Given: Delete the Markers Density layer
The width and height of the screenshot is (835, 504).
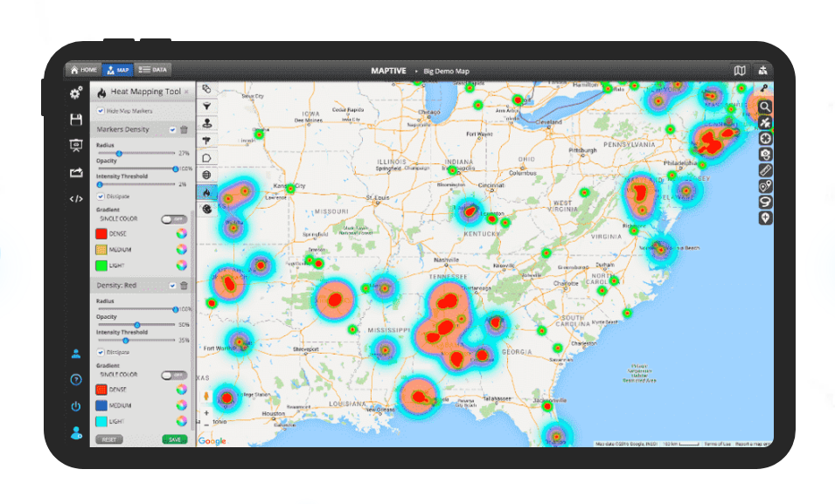Looking at the screenshot, I should pyautogui.click(x=184, y=129).
